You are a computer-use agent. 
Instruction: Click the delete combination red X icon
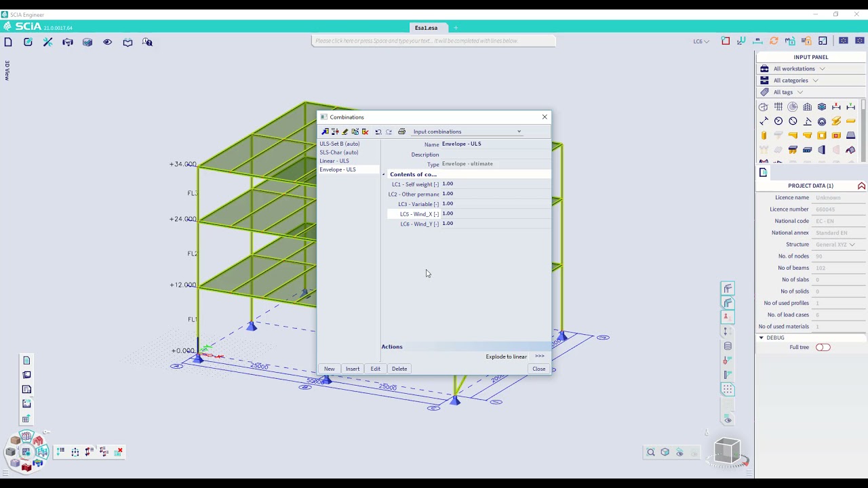tap(365, 131)
